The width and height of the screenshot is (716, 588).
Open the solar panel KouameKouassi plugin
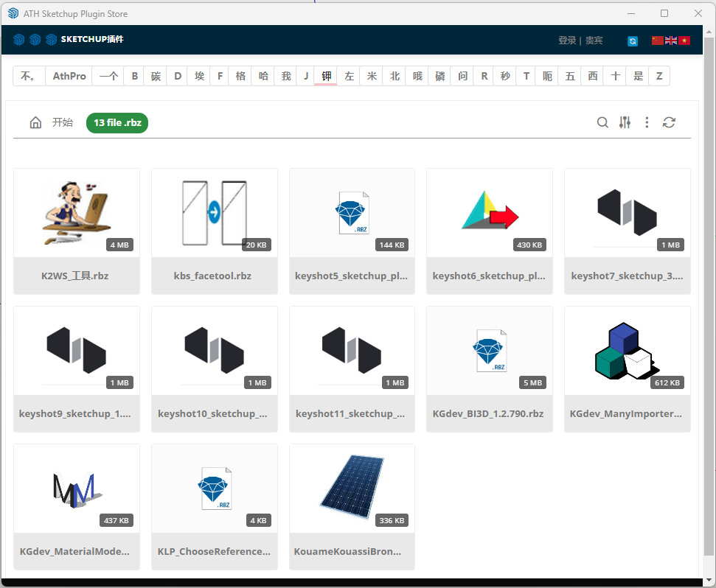352,489
